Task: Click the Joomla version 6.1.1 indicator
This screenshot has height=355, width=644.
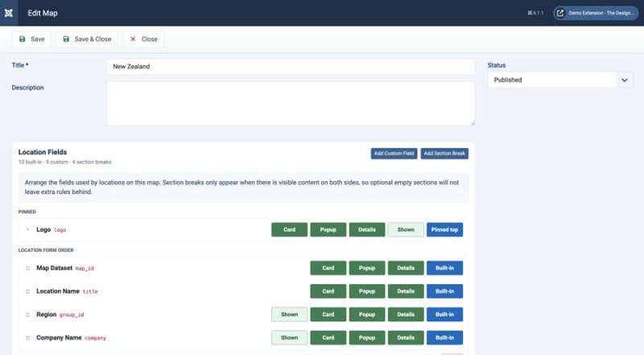Action: (x=535, y=13)
